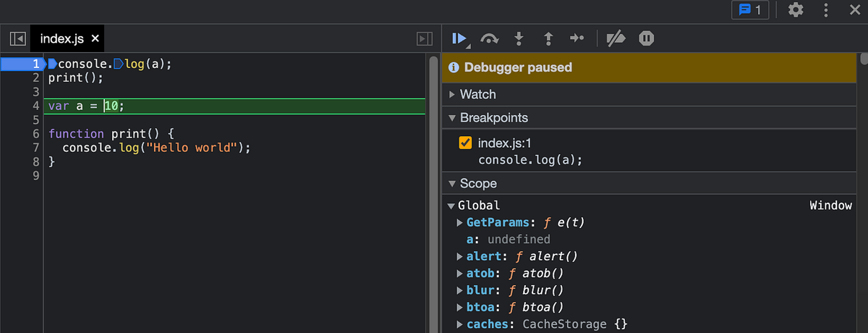Collapse the debugger sidebar pane
Image resolution: width=868 pixels, height=333 pixels.
tap(425, 38)
